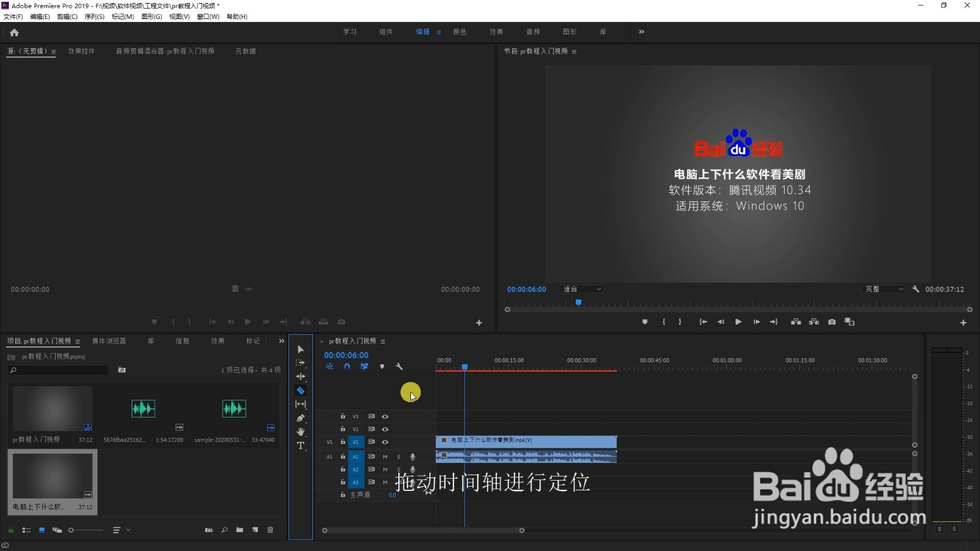Open Comparison View in Program monitor
This screenshot has height=551, width=980.
850,322
